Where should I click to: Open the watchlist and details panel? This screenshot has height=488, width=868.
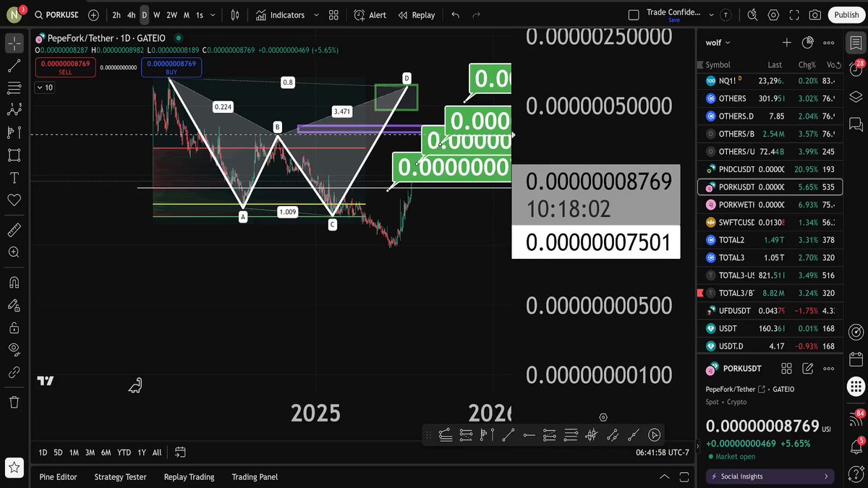pyautogui.click(x=856, y=43)
